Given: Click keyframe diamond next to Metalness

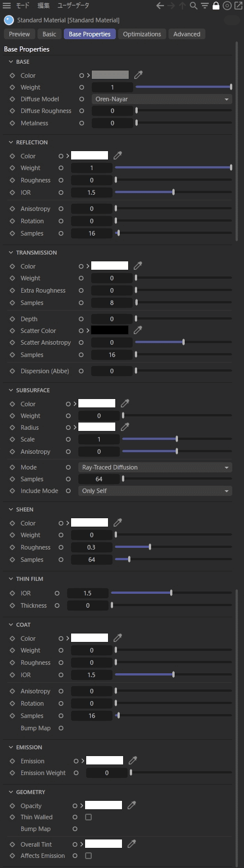Looking at the screenshot, I should pyautogui.click(x=12, y=123).
